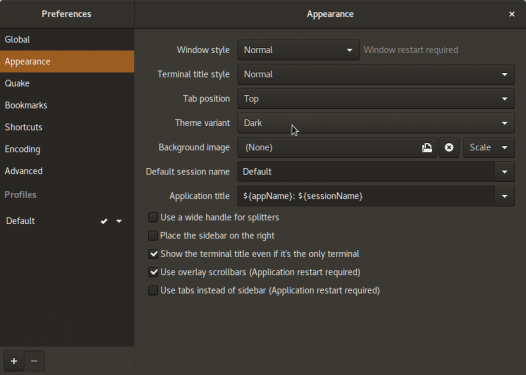The height and width of the screenshot is (375, 526).
Task: Close the Preferences window
Action: pyautogui.click(x=512, y=14)
